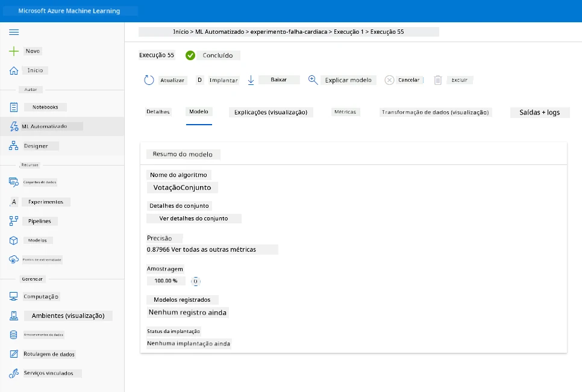This screenshot has width=582, height=392.
Task: Click the Baixar download arrow icon
Action: (x=251, y=80)
